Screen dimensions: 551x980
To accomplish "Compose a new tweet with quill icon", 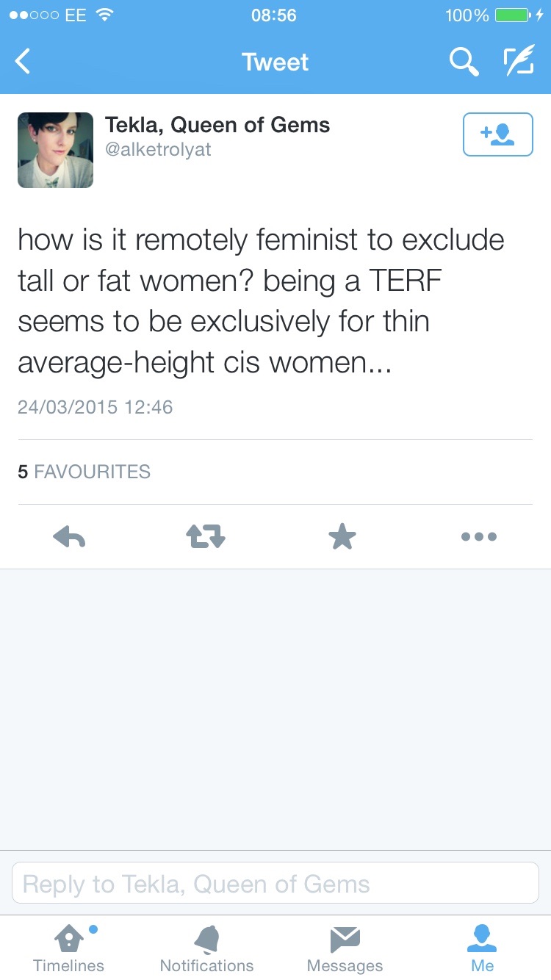I will tap(519, 62).
